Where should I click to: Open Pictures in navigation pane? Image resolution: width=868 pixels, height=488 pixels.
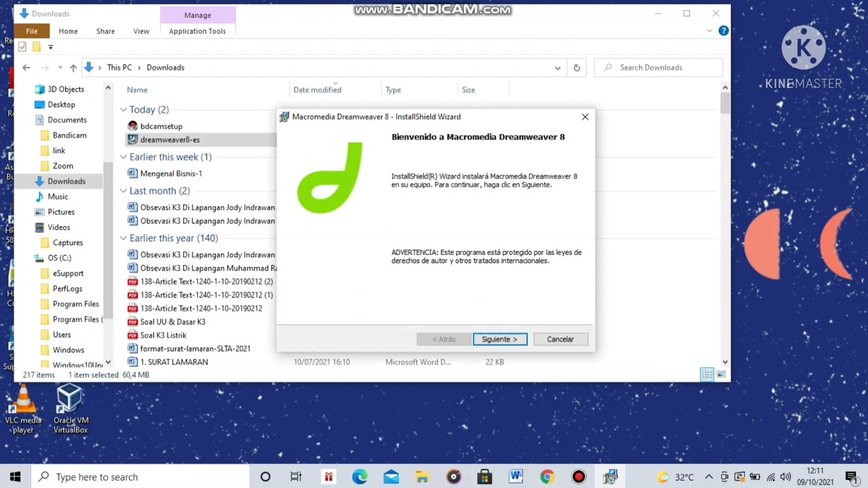[61, 212]
